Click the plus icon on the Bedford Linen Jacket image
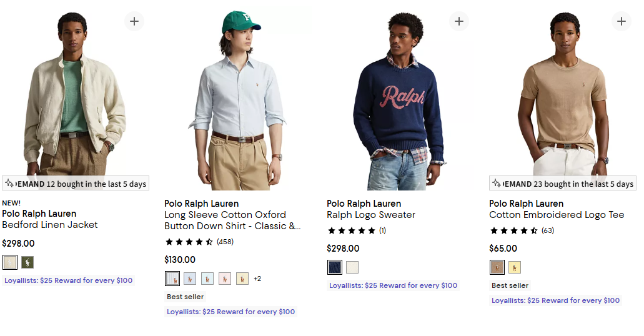 coord(134,21)
